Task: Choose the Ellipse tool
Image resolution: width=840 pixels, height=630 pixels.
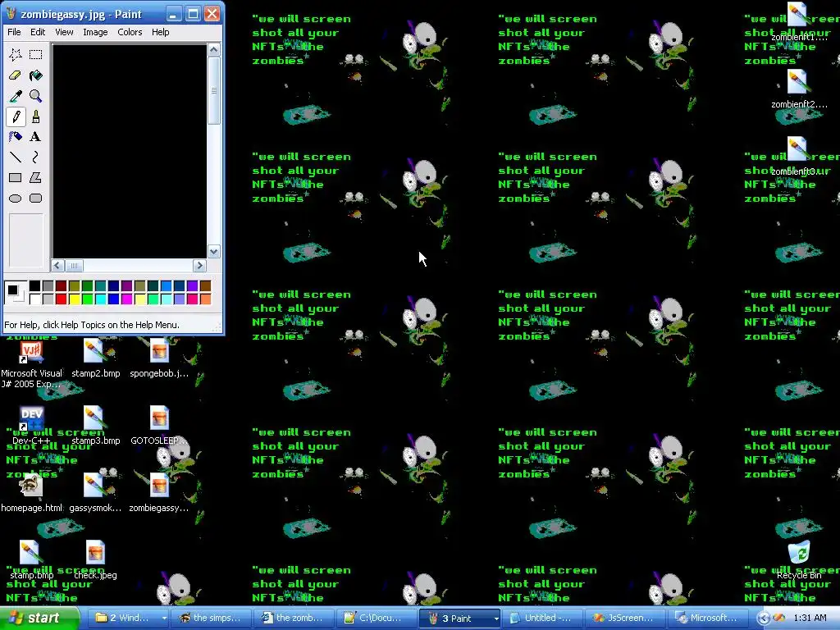Action: (16, 199)
